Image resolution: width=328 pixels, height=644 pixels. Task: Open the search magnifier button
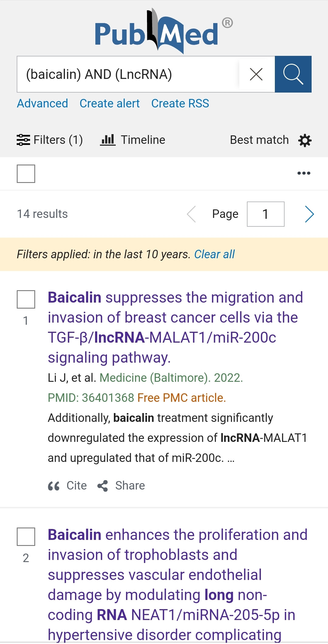point(293,74)
